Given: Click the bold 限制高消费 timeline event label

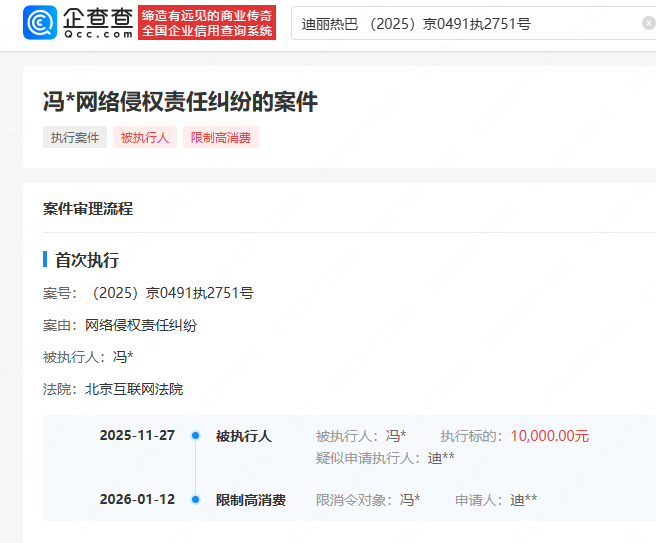Looking at the screenshot, I should pyautogui.click(x=250, y=500).
